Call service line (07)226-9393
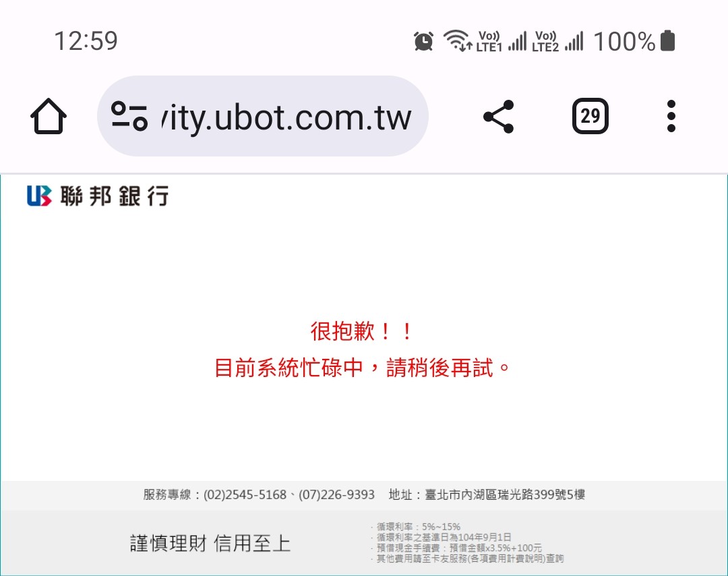The image size is (728, 576). click(336, 494)
